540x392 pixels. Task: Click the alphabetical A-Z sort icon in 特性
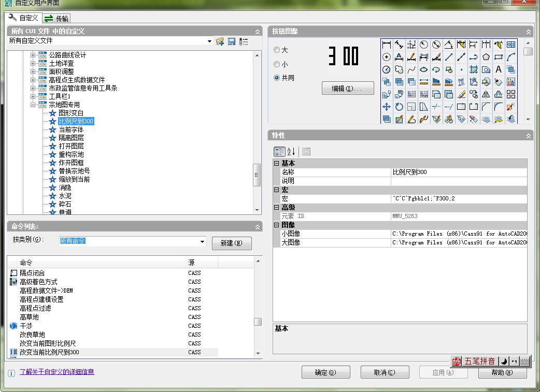point(291,151)
